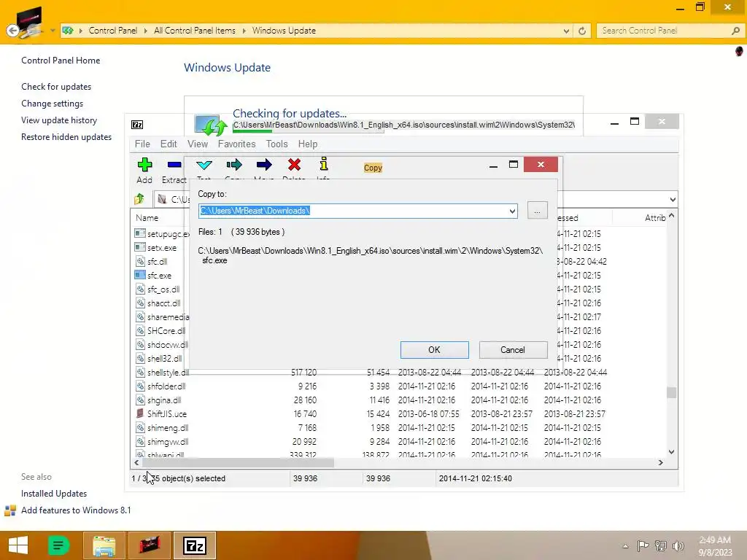Click the red Delete X icon in 7-Zip
The image size is (747, 560).
tap(295, 165)
